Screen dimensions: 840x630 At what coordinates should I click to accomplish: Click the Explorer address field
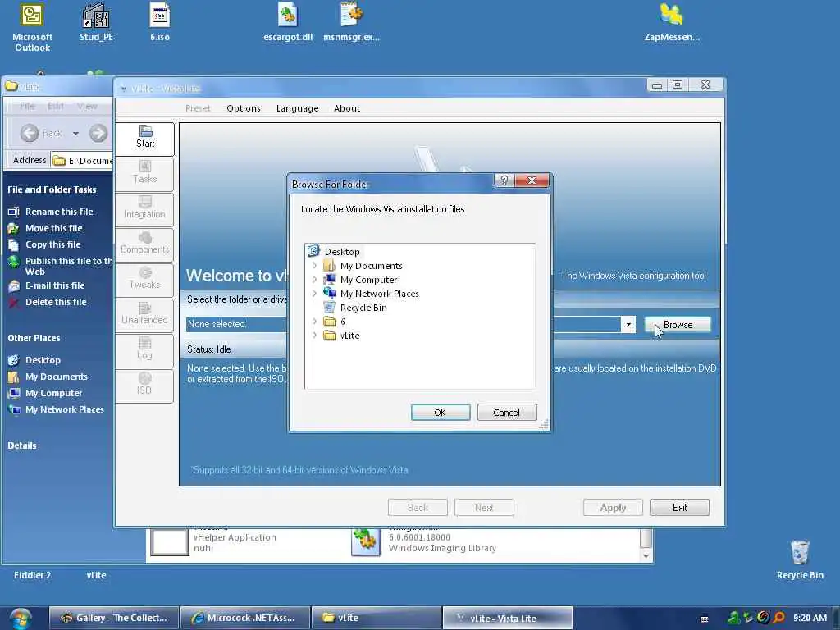83,160
